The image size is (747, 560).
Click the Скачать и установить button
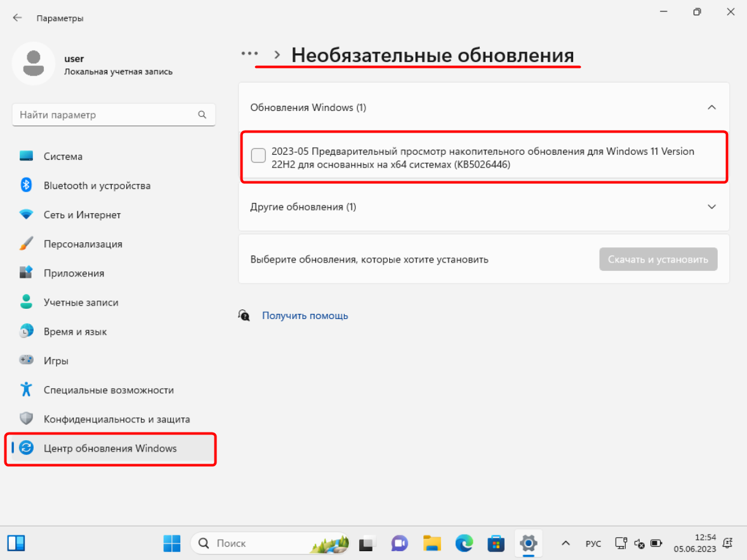[658, 259]
